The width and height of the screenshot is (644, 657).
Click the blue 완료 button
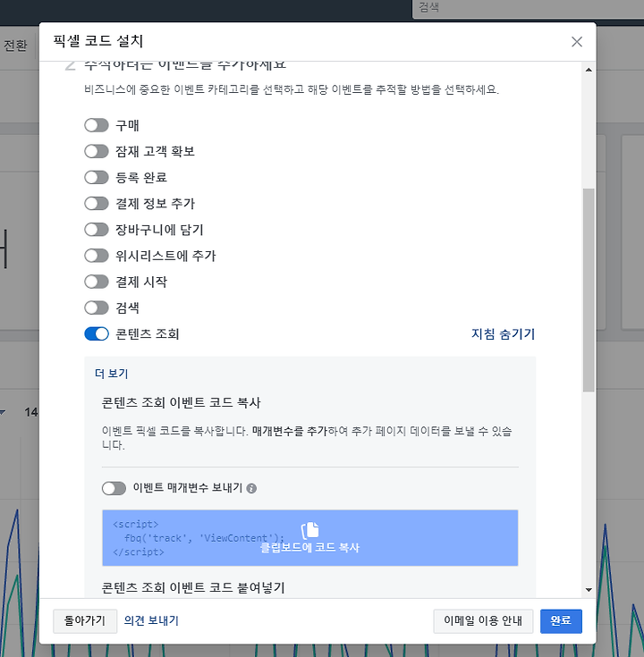[561, 621]
